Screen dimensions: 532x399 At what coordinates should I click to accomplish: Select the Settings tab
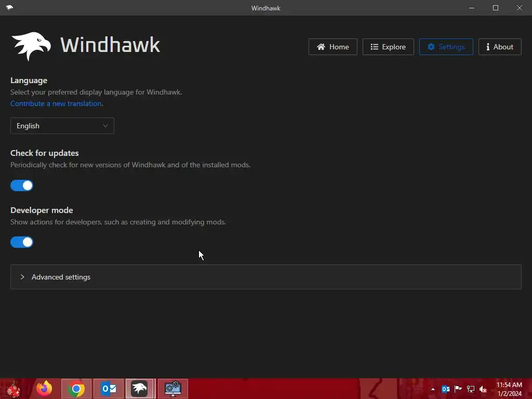point(446,47)
